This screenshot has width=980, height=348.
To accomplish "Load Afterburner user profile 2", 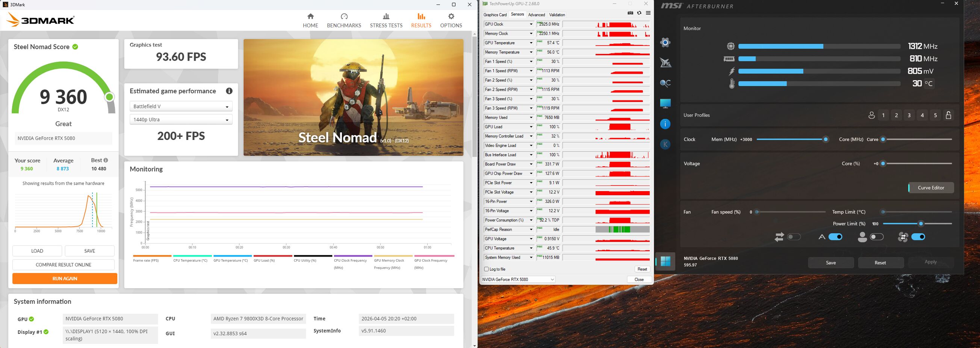I will pyautogui.click(x=896, y=115).
